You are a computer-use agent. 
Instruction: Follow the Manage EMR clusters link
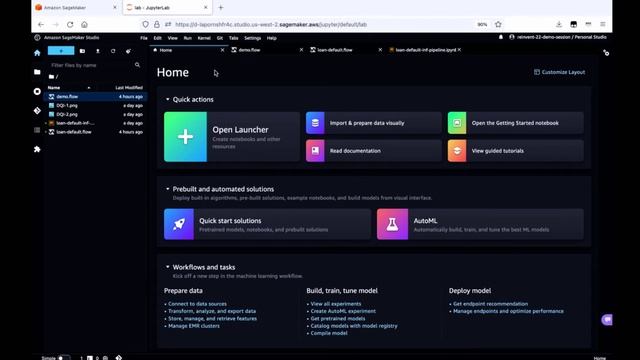[x=194, y=326]
